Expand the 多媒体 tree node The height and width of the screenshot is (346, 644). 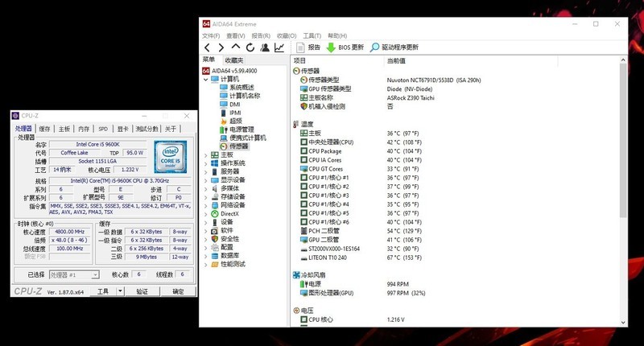coord(206,188)
